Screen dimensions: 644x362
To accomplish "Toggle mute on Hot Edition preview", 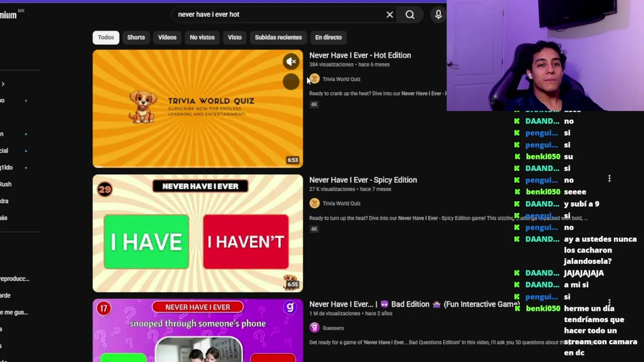I will [291, 61].
